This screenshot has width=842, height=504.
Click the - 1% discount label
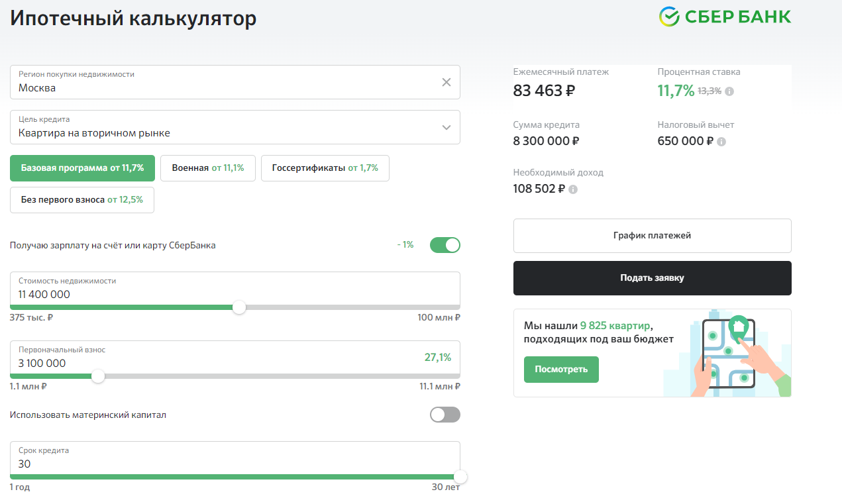click(405, 245)
